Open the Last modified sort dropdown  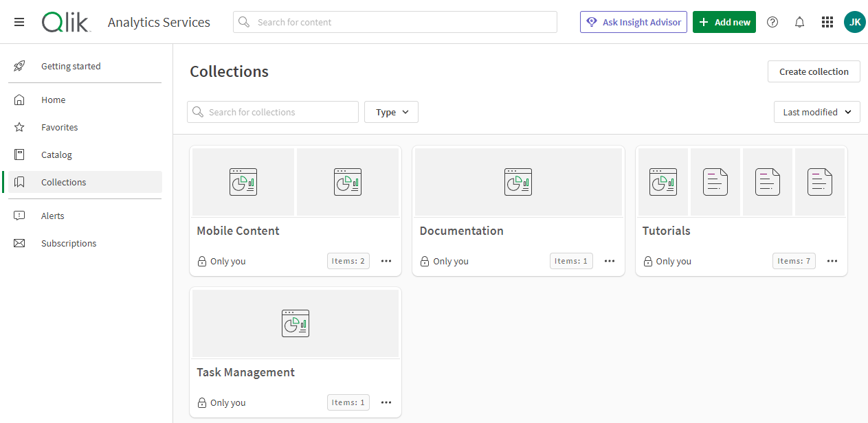816,112
